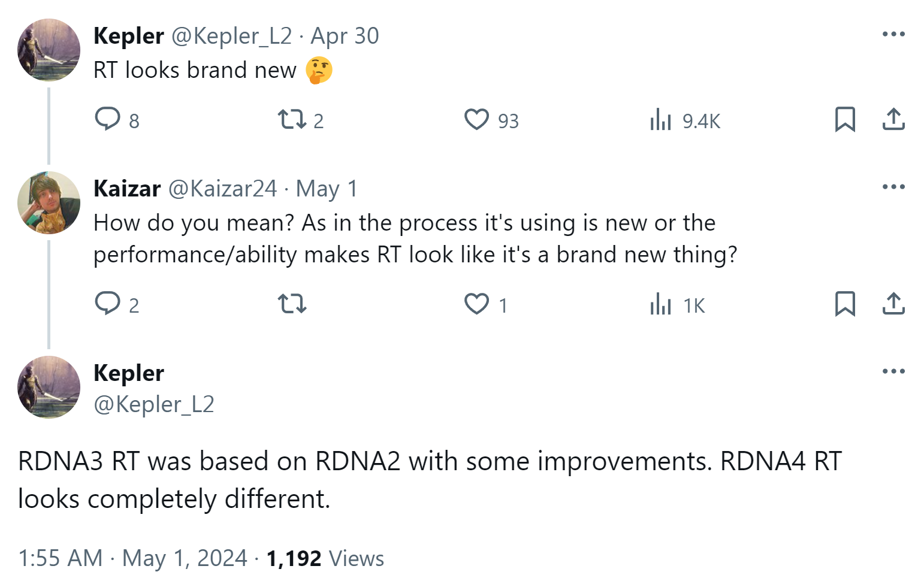Image resolution: width=924 pixels, height=584 pixels.
Task: Open more options on Kepler's main tweet
Action: (893, 371)
